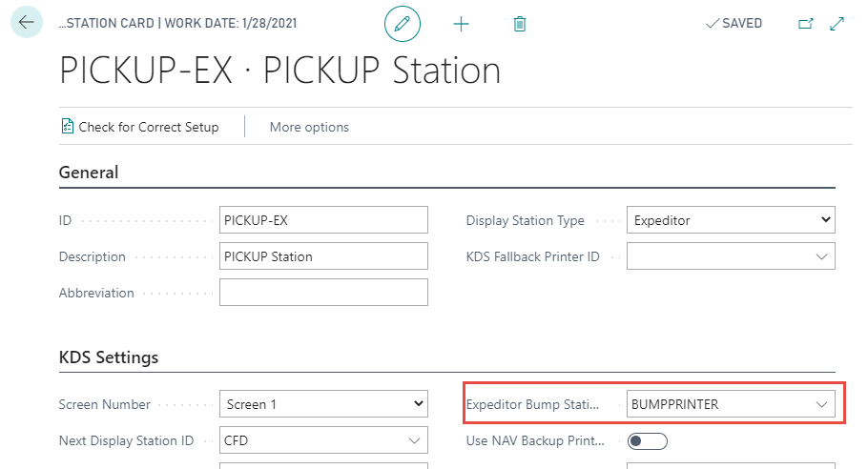Image resolution: width=868 pixels, height=469 pixels.
Task: Collapse the General section heading
Action: coord(89,173)
